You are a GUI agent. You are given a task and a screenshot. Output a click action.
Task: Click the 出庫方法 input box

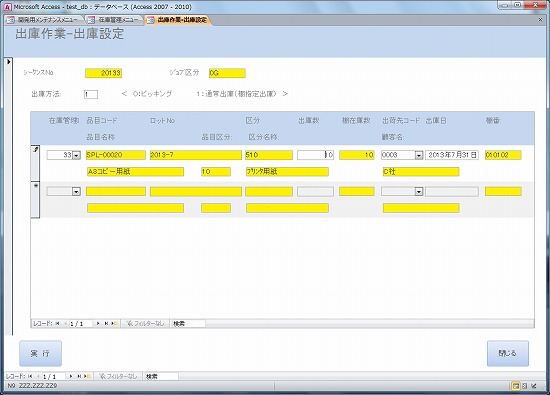(x=91, y=94)
